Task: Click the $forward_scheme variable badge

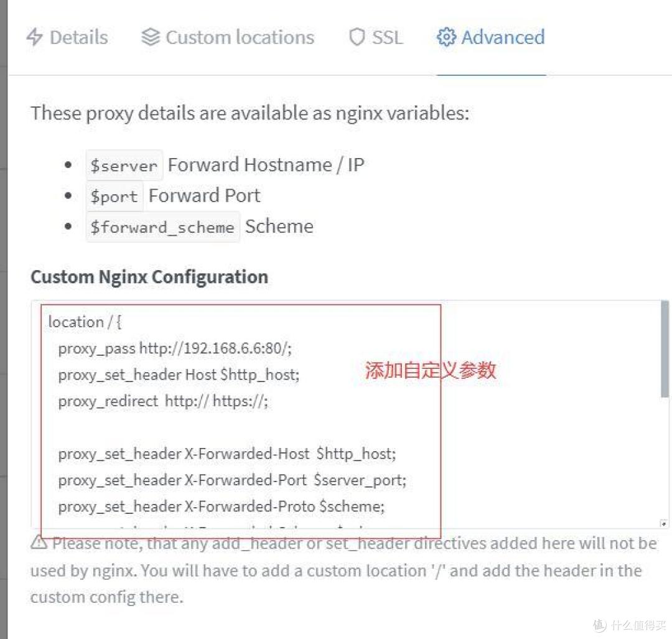Action: pyautogui.click(x=162, y=226)
